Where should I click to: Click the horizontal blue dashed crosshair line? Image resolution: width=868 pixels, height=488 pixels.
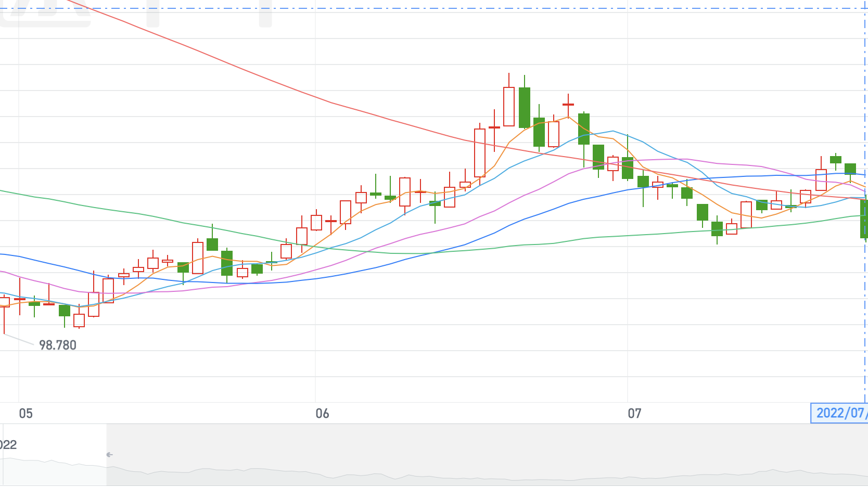pos(416,9)
